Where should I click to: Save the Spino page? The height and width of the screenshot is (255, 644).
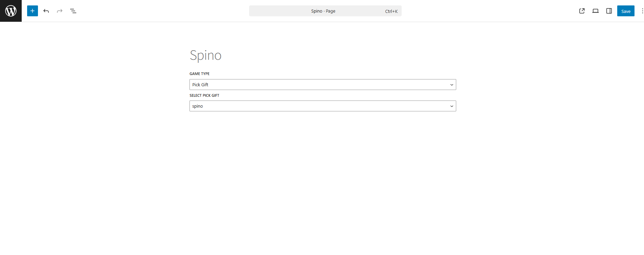coord(626,11)
